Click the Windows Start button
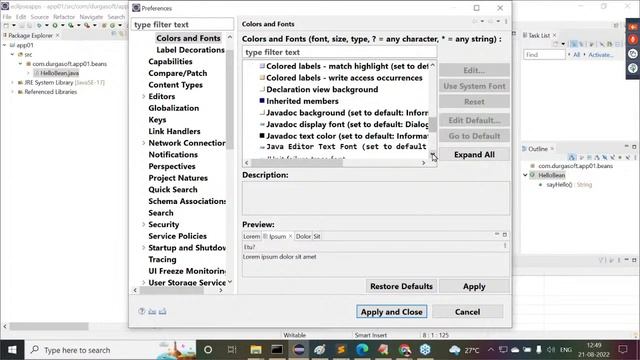Viewport: 640px width, 360px height. click(12, 350)
